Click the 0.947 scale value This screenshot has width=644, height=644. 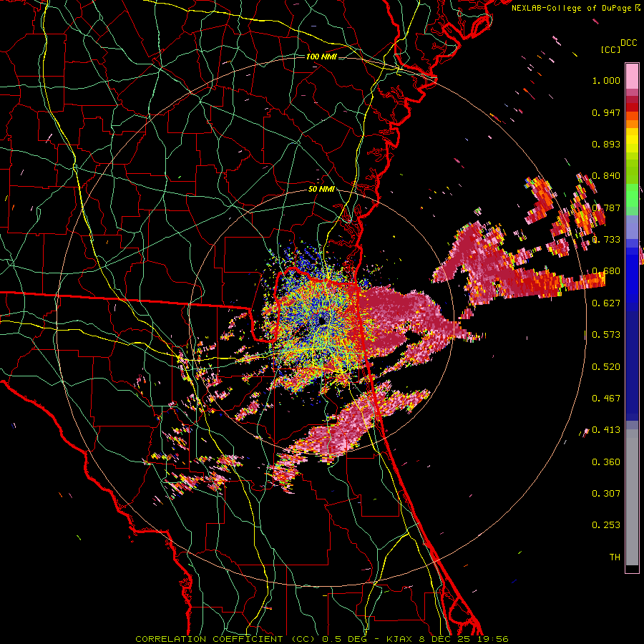(x=606, y=112)
